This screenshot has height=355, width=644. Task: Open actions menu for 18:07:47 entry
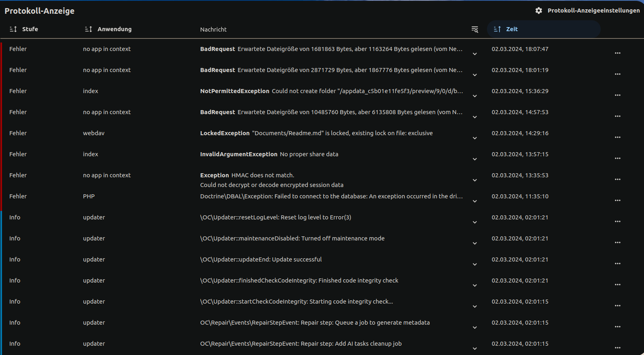pyautogui.click(x=618, y=53)
